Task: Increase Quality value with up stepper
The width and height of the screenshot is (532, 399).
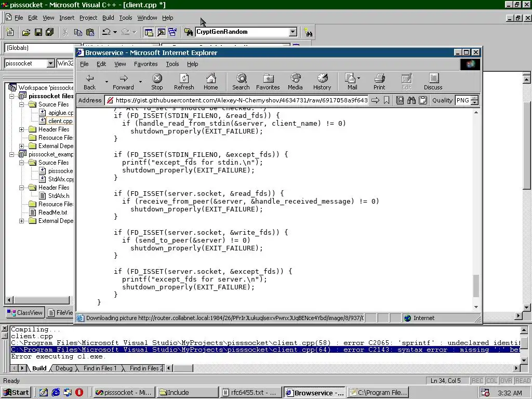Action: tap(475, 98)
